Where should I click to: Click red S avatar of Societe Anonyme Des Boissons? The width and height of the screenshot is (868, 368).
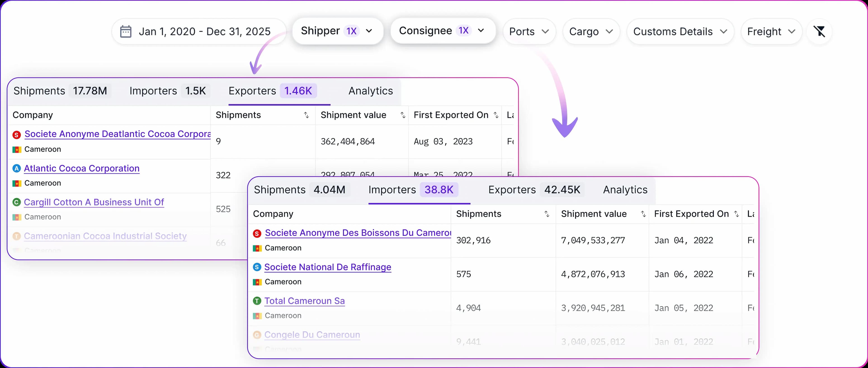pyautogui.click(x=257, y=233)
